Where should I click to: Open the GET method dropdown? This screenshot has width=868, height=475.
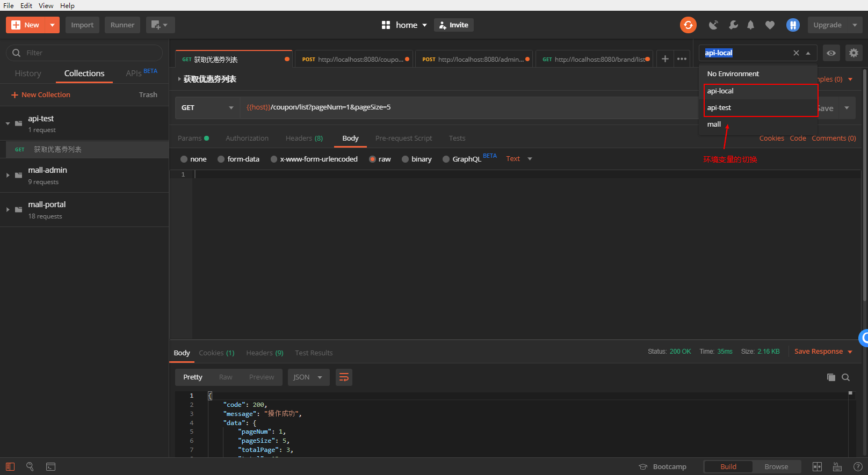(x=207, y=107)
